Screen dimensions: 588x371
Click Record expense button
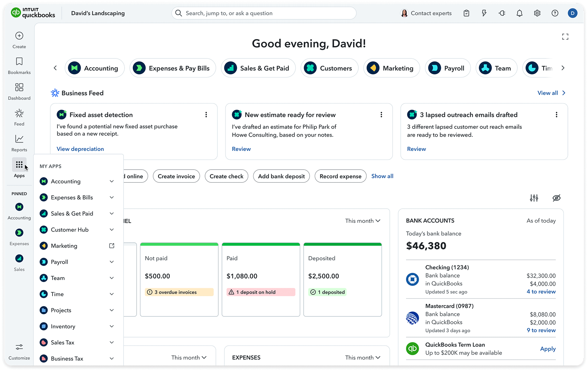pos(340,176)
